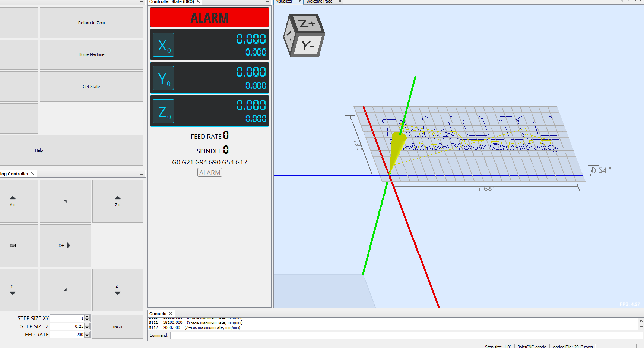Click the $112 = 2000.000 console line

(x=195, y=327)
